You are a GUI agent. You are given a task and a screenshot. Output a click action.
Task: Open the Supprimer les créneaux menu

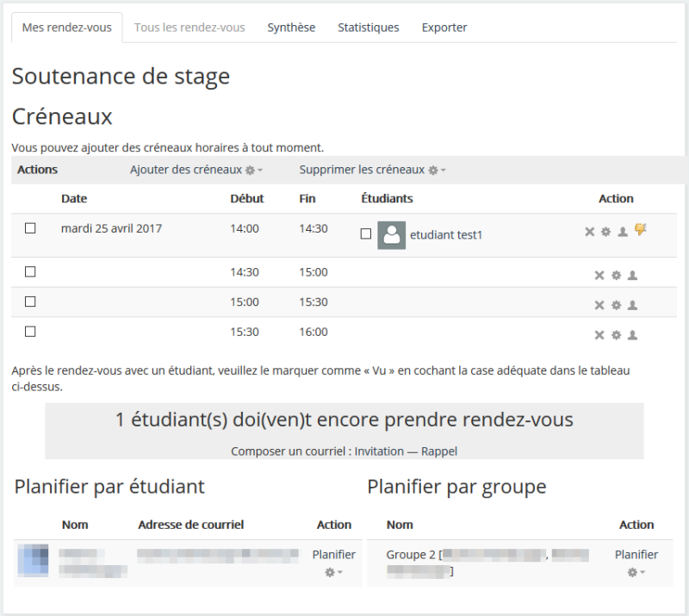click(373, 170)
